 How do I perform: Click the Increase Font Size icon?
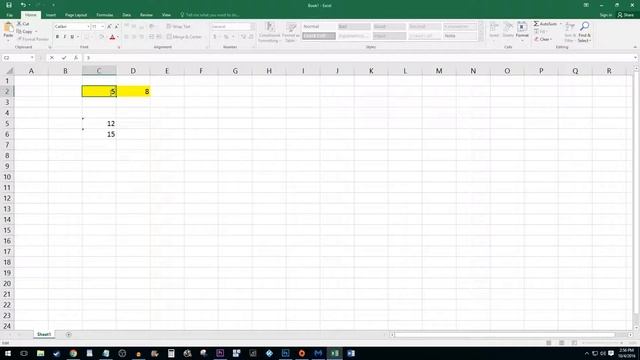[109, 27]
